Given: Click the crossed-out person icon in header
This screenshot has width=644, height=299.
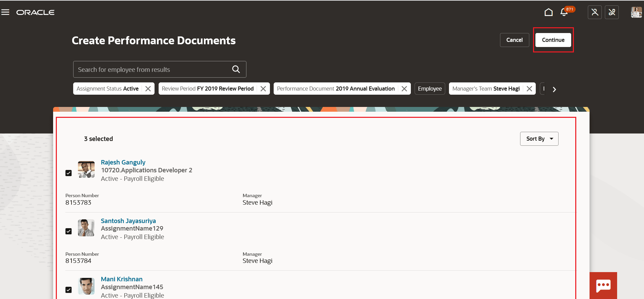Looking at the screenshot, I should click(x=595, y=12).
